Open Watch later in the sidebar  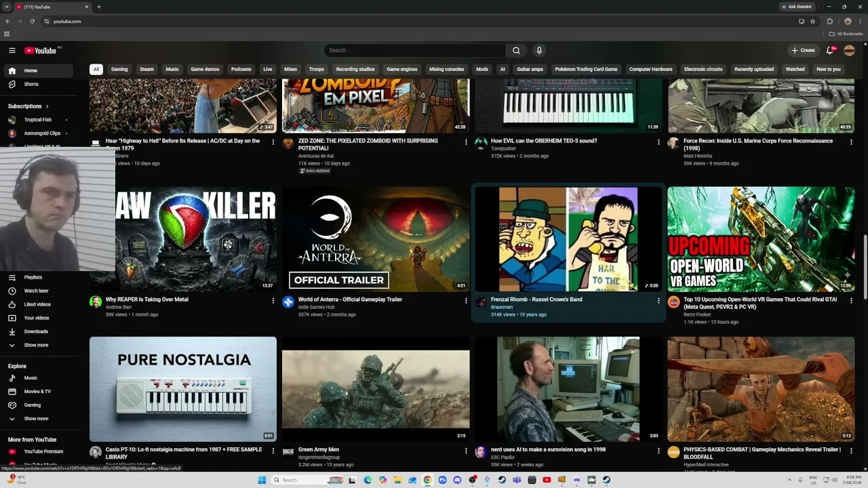pyautogui.click(x=39, y=291)
